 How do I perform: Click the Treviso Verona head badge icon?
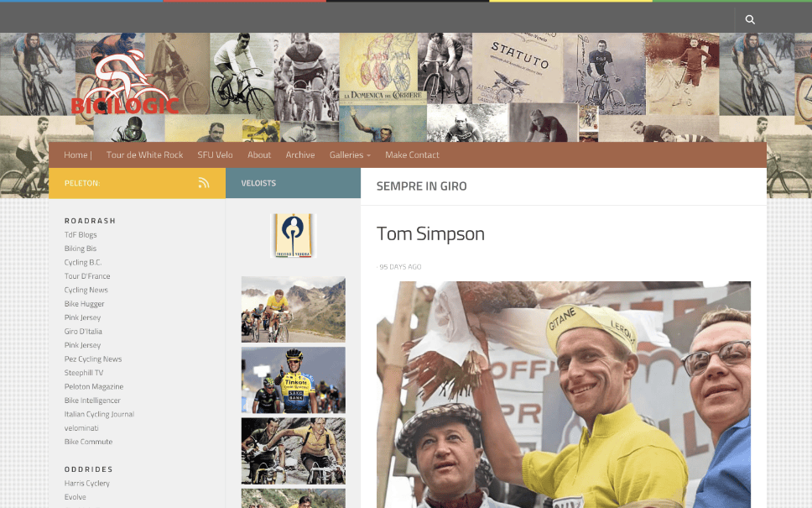293,236
